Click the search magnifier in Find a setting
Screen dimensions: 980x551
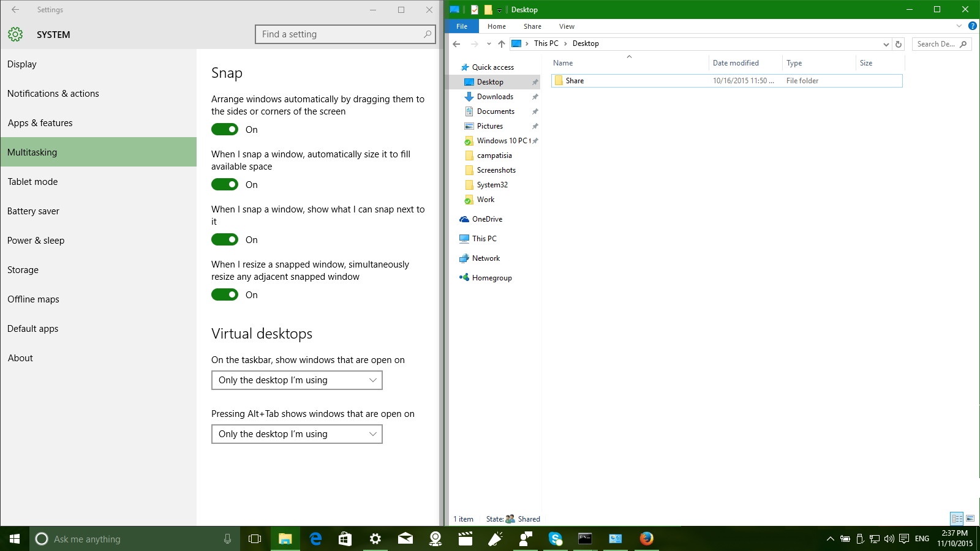[x=428, y=34]
